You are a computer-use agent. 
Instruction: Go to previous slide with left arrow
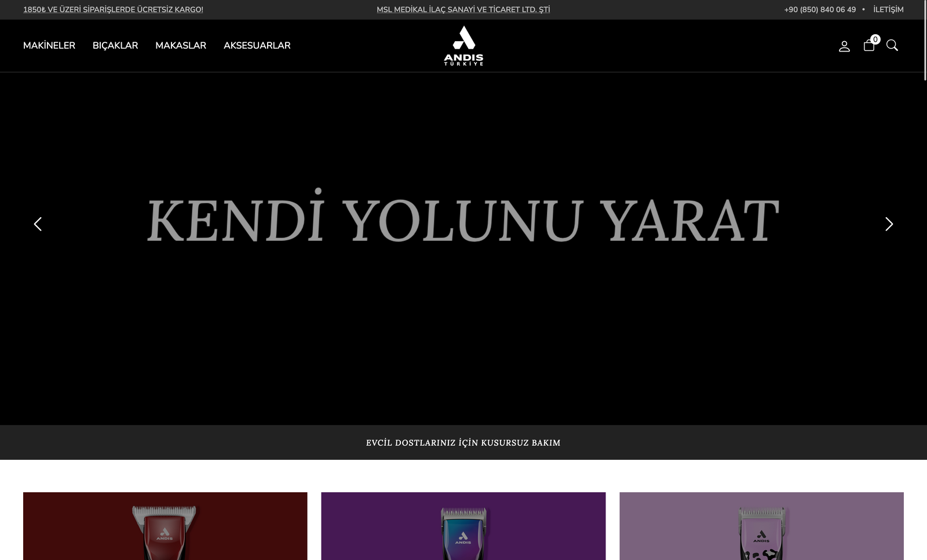[x=38, y=224]
